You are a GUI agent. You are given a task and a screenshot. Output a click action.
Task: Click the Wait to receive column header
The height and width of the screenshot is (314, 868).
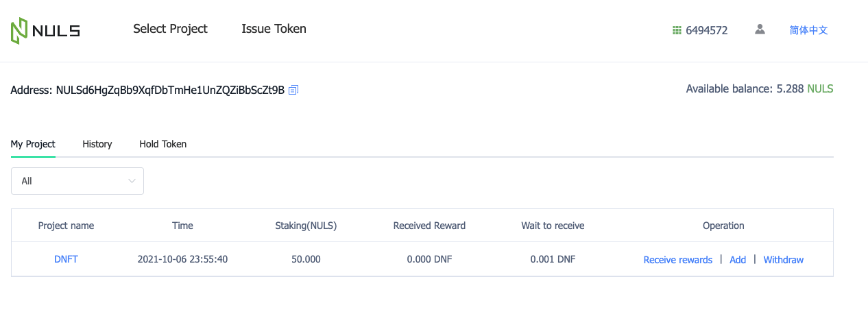(x=553, y=226)
